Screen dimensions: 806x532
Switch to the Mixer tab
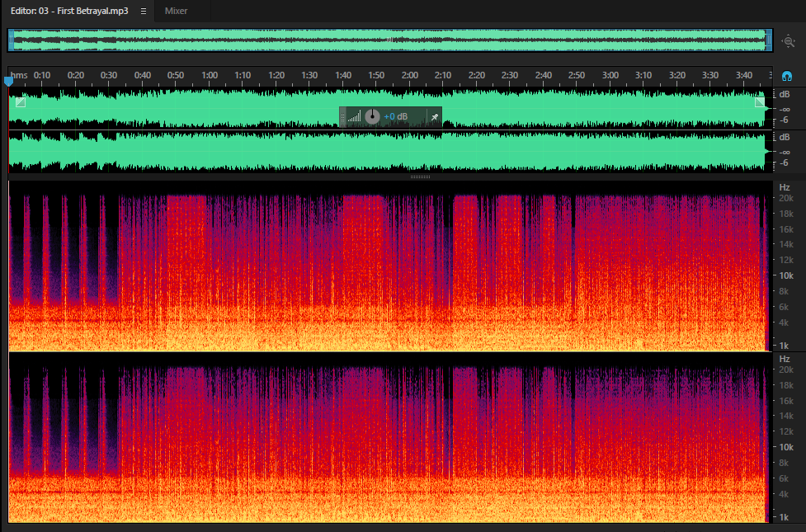pos(176,11)
